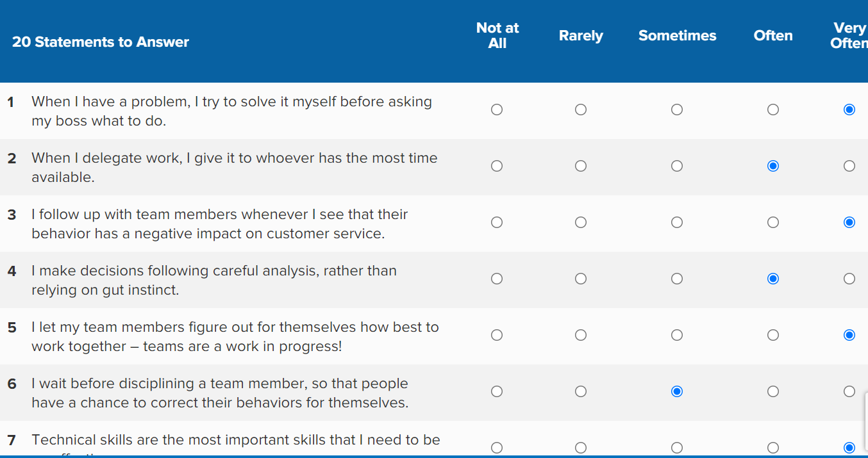Pick 'Rarely' for statement 6

pos(581,391)
